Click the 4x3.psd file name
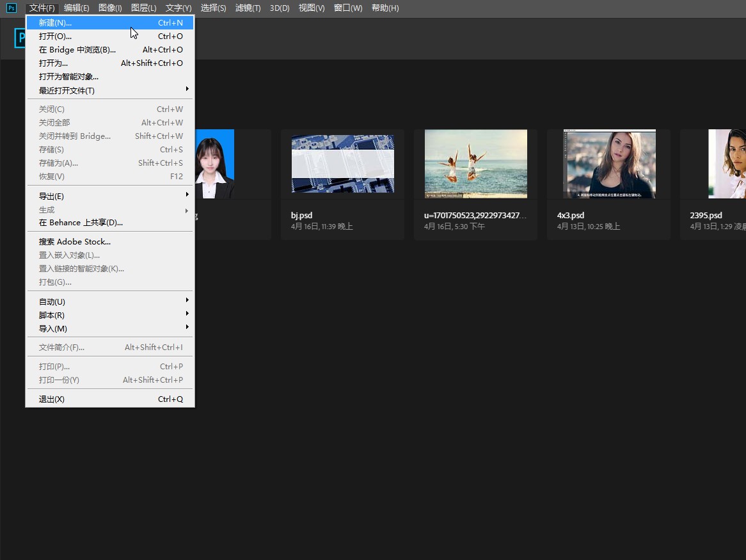The width and height of the screenshot is (746, 560). [571, 216]
